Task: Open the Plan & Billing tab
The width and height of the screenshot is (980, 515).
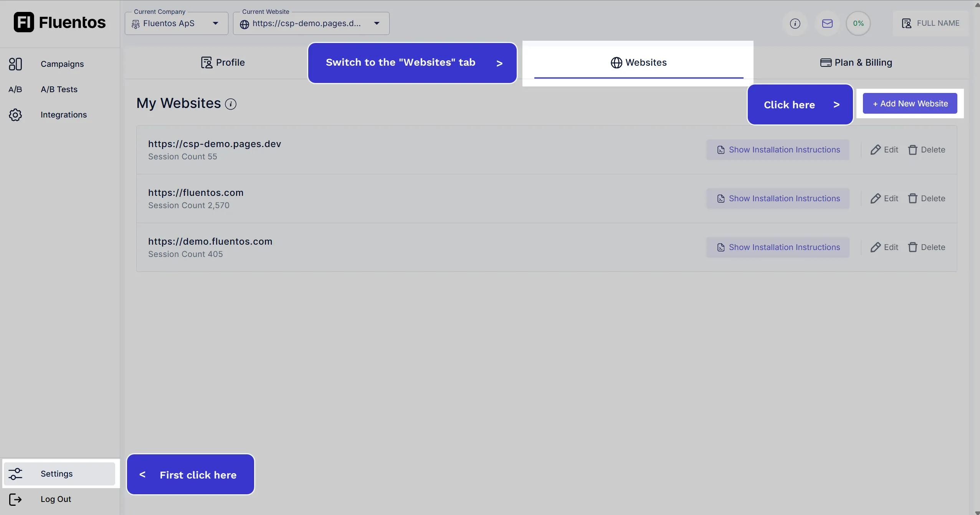Action: (856, 62)
